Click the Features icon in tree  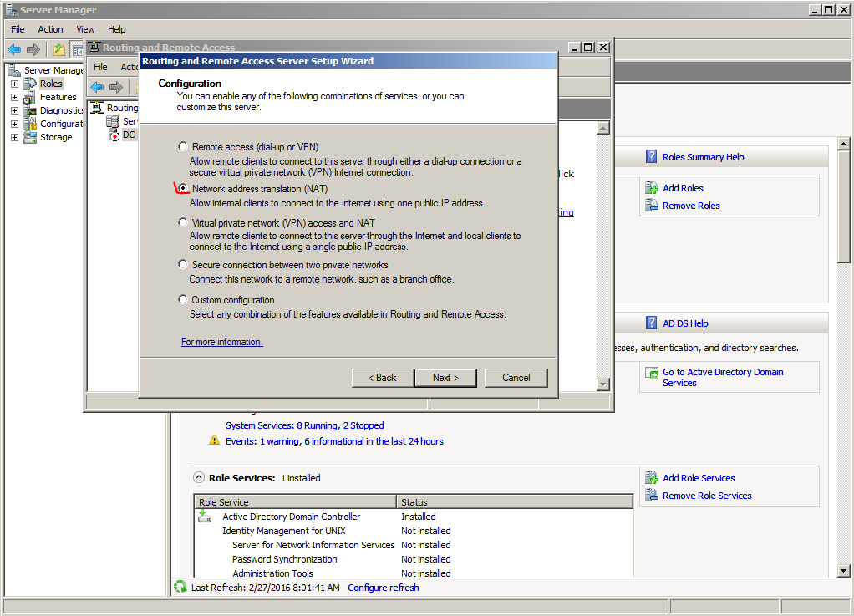[30, 98]
